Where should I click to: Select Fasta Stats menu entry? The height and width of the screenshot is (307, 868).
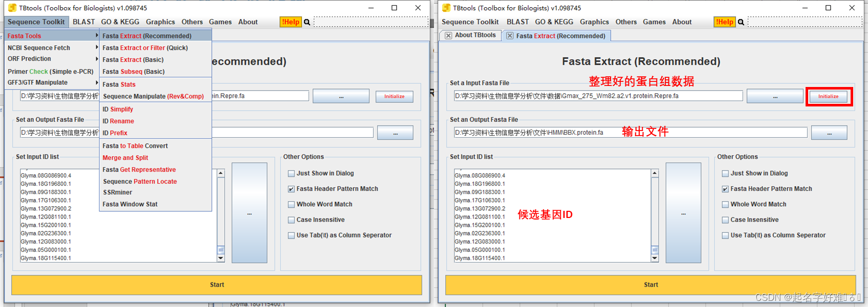pos(156,84)
